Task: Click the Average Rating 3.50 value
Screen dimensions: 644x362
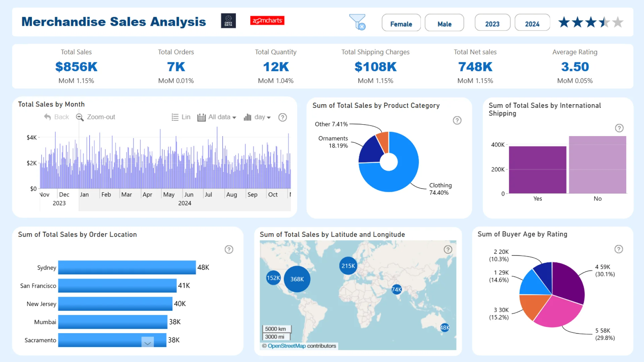Action: pos(575,67)
